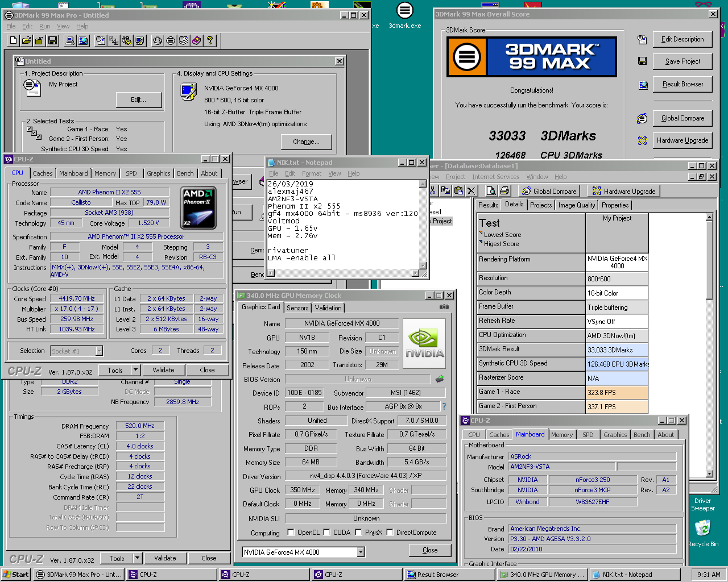Click the GPU-Z Name field 'NVIDIA GeForce4 MX 4000'

pyautogui.click(x=342, y=323)
